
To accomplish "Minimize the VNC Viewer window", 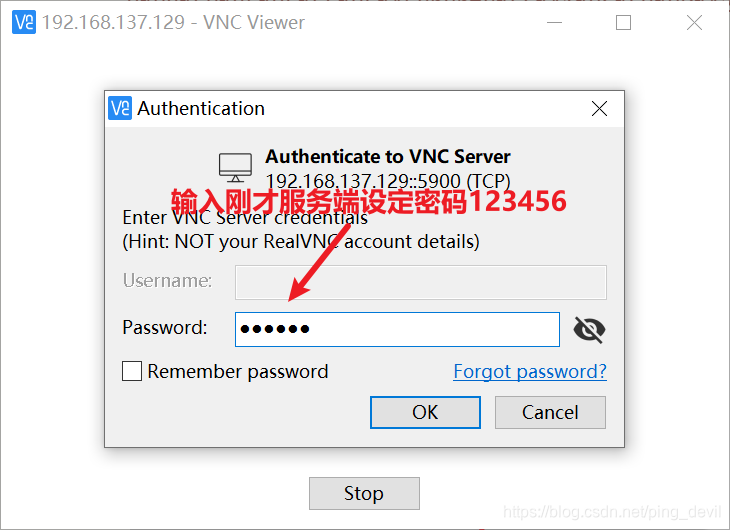I will 554,22.
